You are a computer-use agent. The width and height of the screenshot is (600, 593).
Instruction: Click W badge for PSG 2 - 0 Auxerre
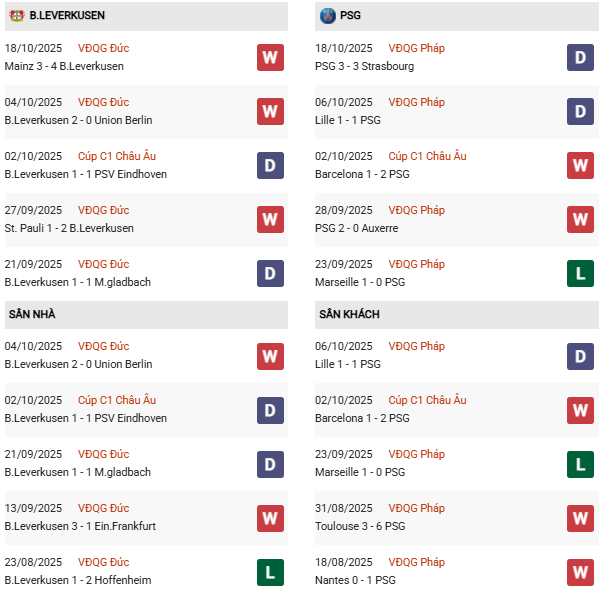click(x=581, y=219)
